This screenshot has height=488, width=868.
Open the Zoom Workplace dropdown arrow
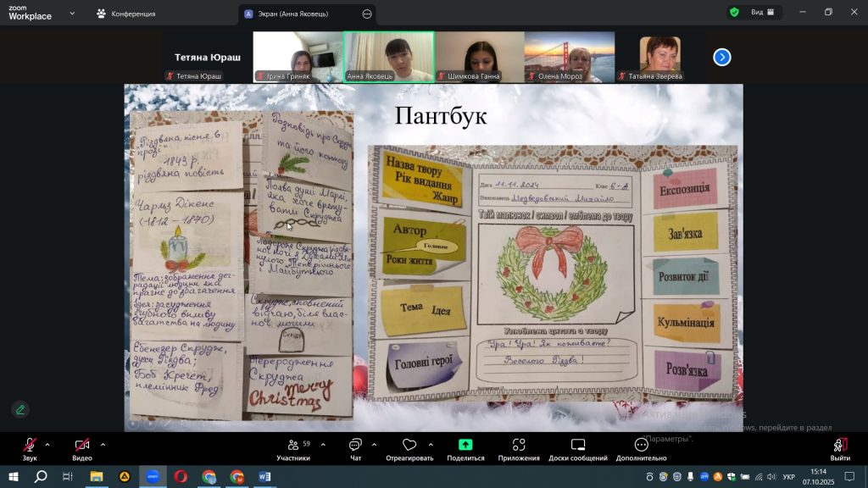pyautogui.click(x=71, y=14)
